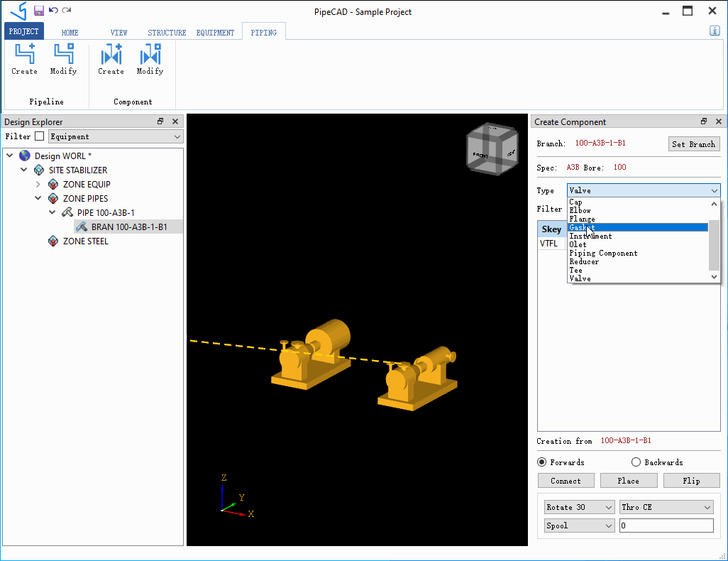Undo the last action

[x=53, y=10]
